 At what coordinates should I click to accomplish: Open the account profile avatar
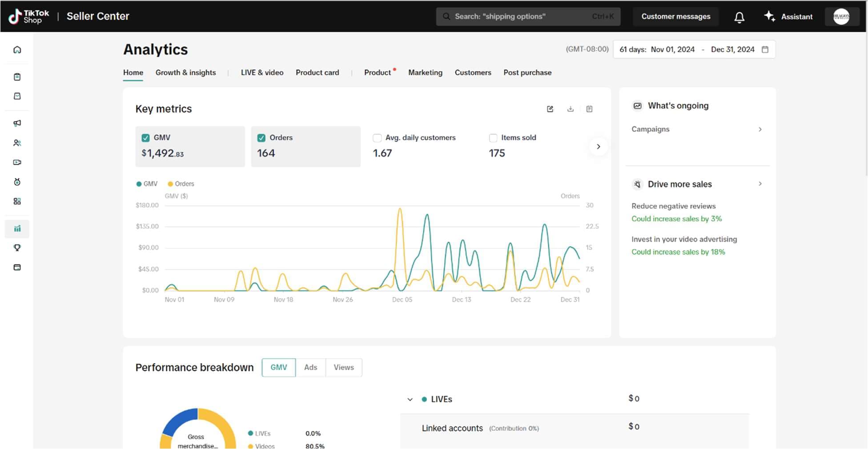click(841, 16)
